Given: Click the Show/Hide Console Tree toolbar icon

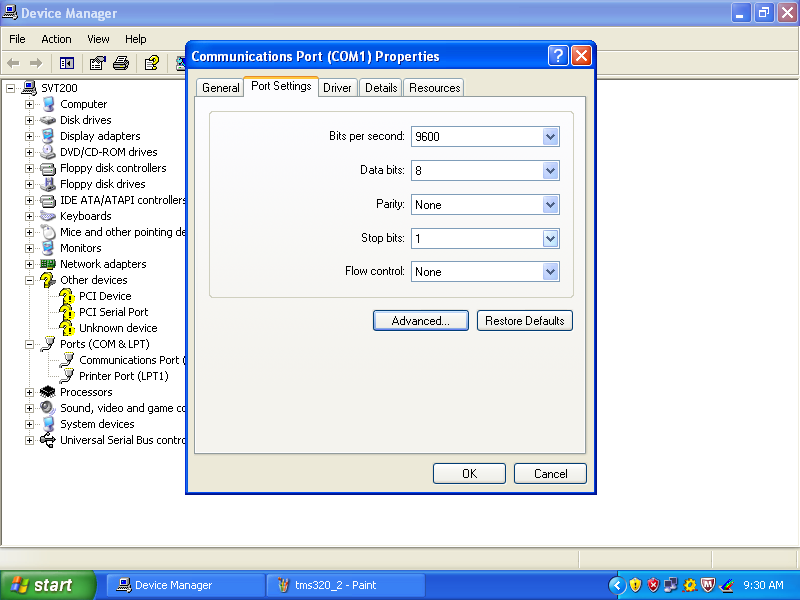Looking at the screenshot, I should point(67,62).
